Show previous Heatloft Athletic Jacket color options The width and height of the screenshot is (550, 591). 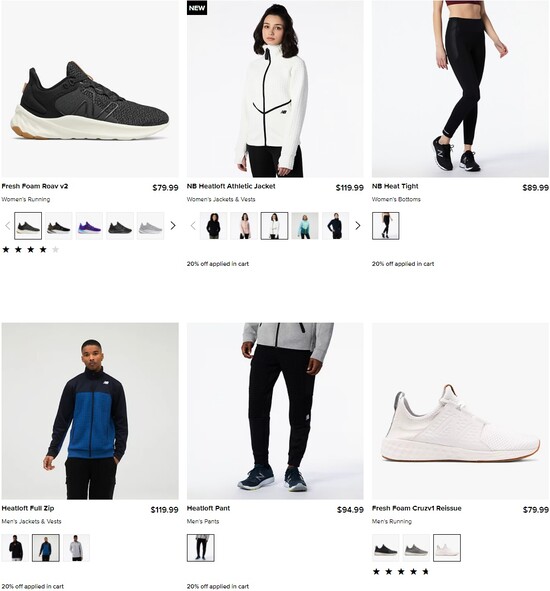(193, 226)
